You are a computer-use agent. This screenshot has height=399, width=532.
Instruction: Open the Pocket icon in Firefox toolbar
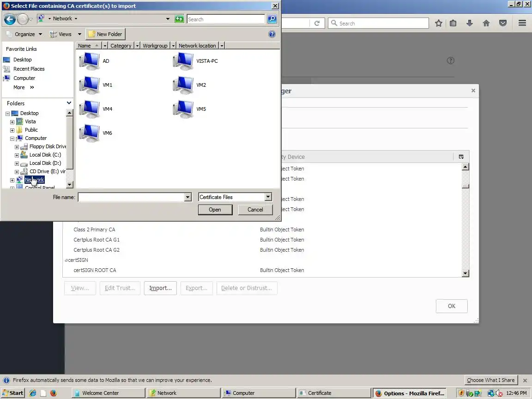503,23
